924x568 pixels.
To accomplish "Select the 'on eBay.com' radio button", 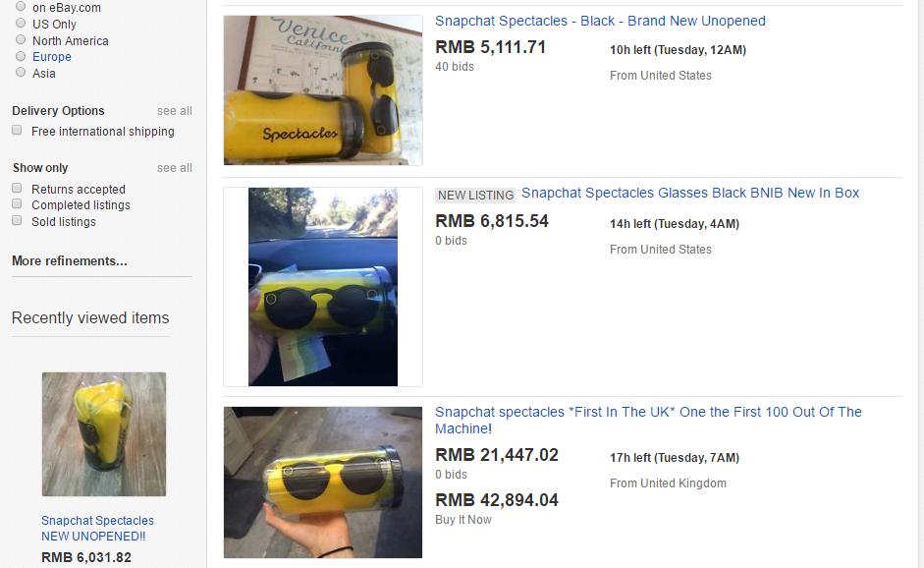I will point(21,7).
